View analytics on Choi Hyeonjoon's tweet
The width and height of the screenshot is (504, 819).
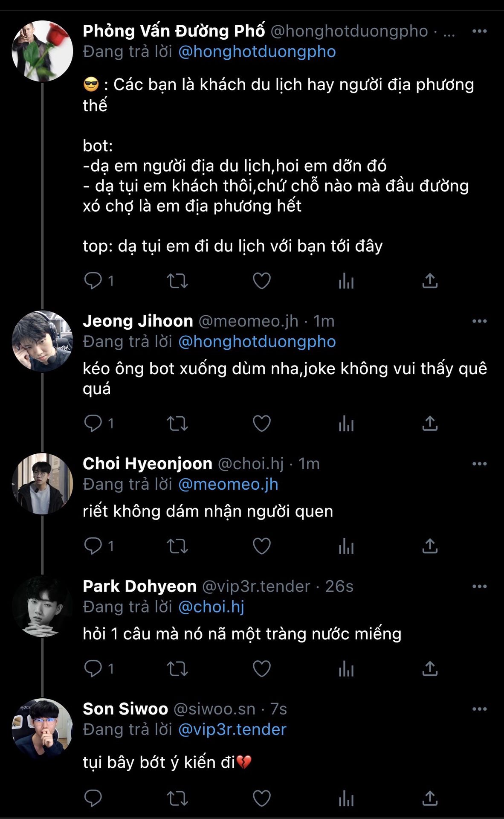[346, 546]
